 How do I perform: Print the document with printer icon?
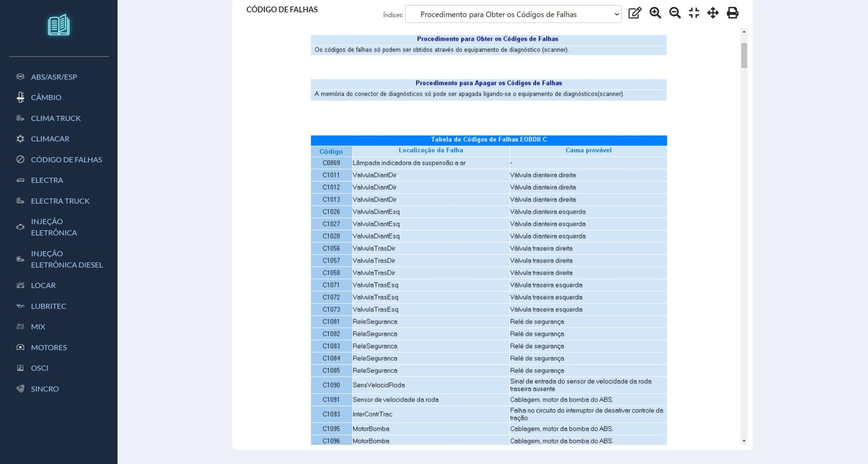click(x=732, y=13)
